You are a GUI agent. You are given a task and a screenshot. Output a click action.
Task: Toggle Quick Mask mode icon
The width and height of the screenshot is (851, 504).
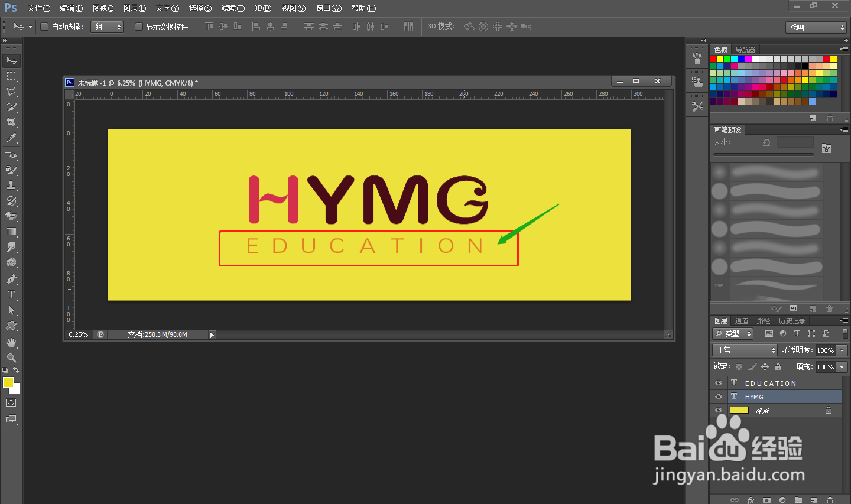(11, 403)
